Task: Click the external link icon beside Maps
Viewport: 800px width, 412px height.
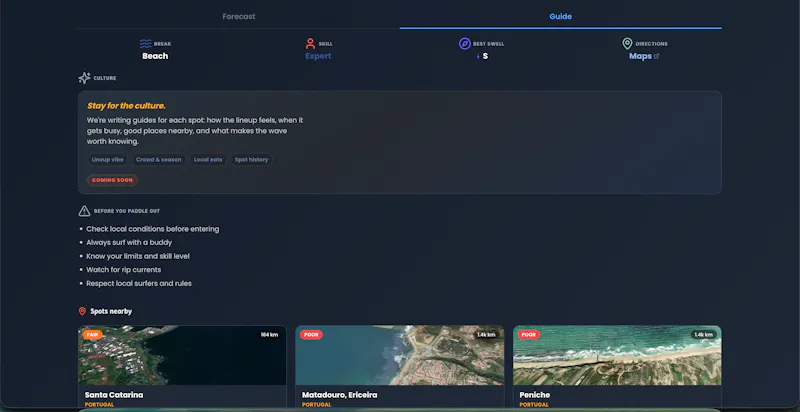Action: coord(657,56)
